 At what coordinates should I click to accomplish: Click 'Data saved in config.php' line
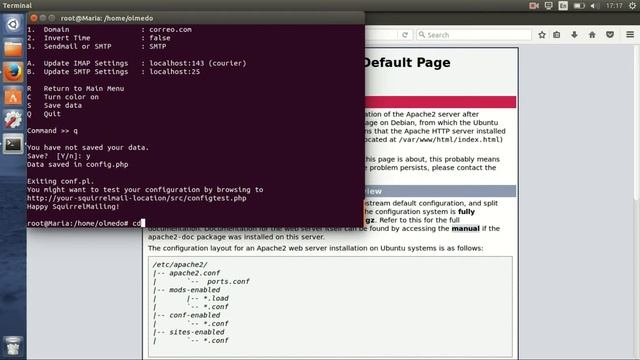pos(78,164)
